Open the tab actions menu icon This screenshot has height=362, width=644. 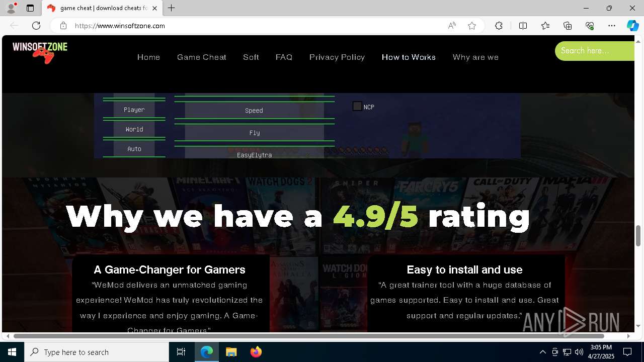pos(30,8)
